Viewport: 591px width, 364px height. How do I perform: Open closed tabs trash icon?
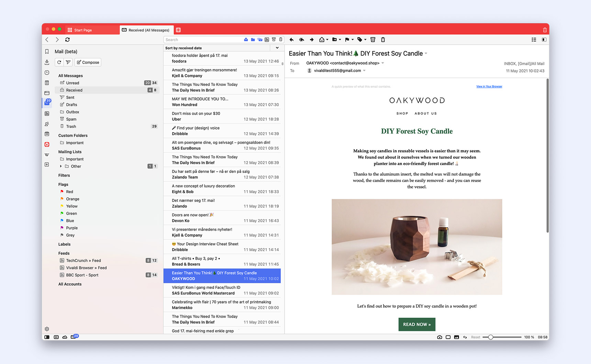click(x=545, y=30)
